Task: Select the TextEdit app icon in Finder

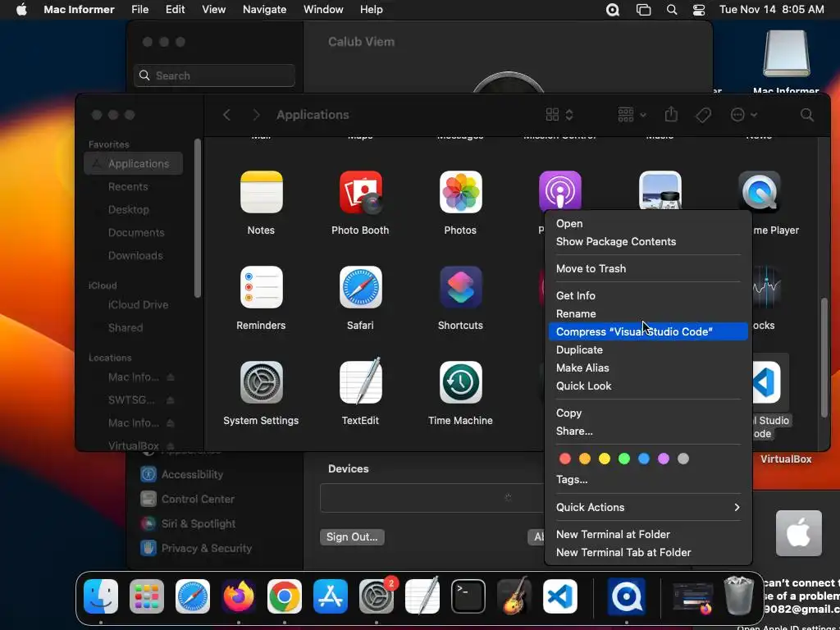Action: tap(361, 381)
